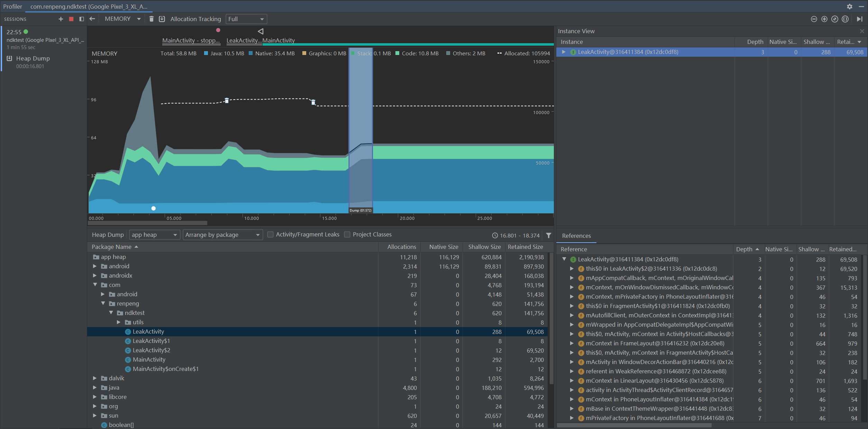Force garbage collection with trash icon
The width and height of the screenshot is (868, 429).
(151, 19)
